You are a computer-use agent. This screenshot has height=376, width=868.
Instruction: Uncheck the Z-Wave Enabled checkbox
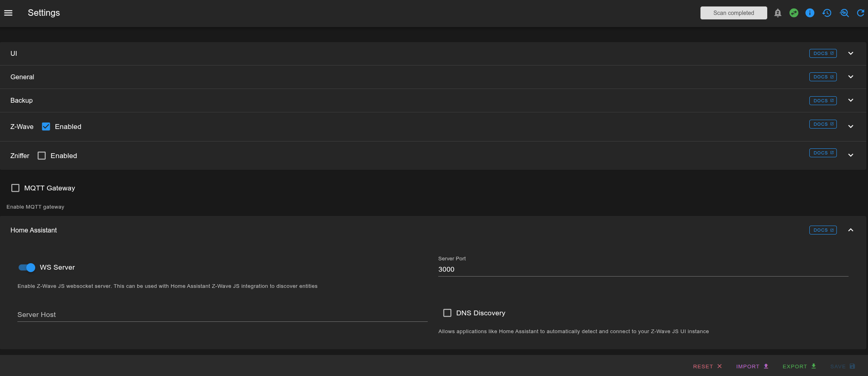point(46,127)
